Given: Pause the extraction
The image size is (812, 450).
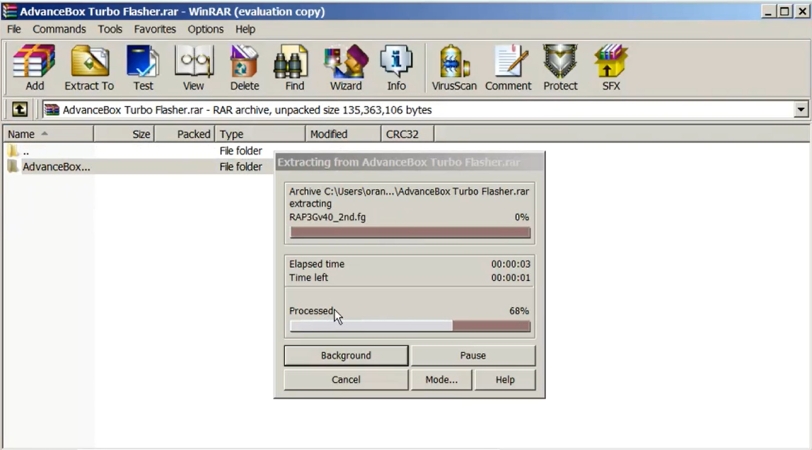Looking at the screenshot, I should tap(473, 355).
